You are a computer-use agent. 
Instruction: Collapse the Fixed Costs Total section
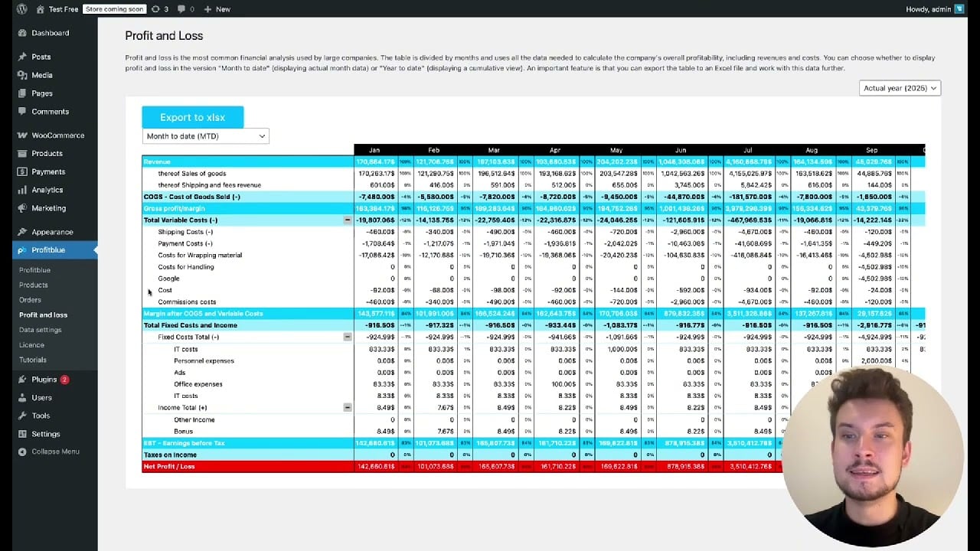348,337
